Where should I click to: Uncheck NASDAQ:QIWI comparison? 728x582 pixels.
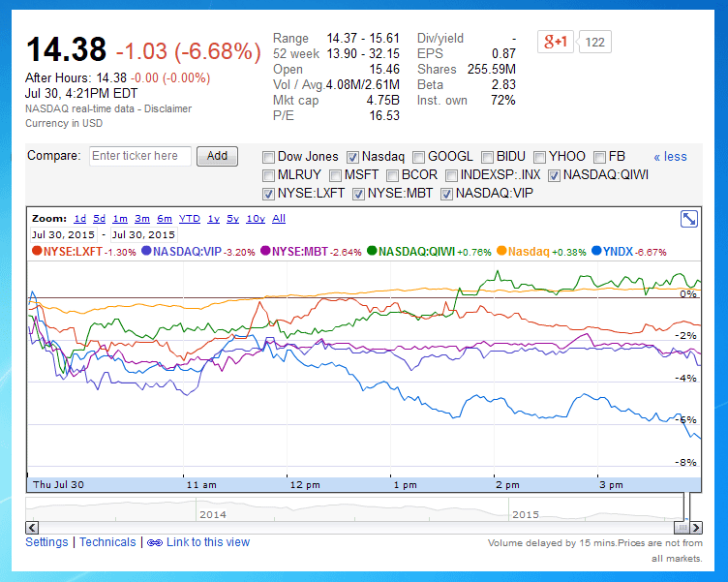(x=554, y=175)
